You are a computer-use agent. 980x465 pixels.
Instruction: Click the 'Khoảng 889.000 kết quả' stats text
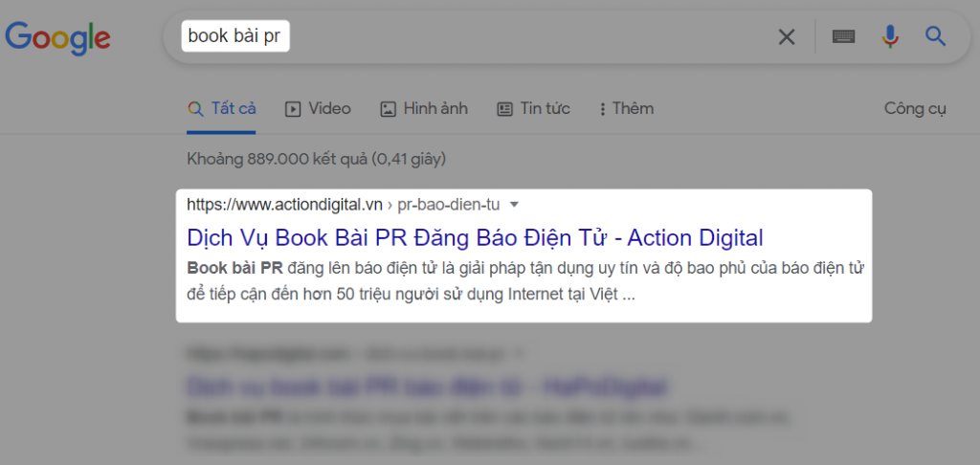point(316,159)
